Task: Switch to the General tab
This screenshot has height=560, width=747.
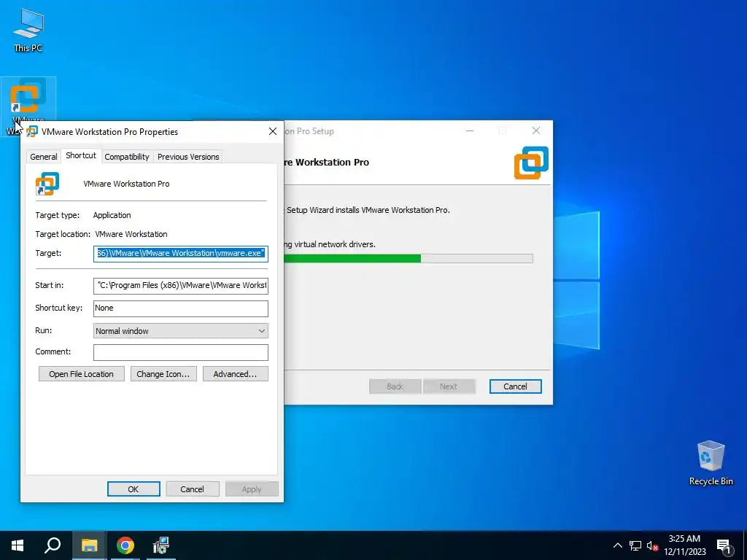Action: click(x=43, y=157)
